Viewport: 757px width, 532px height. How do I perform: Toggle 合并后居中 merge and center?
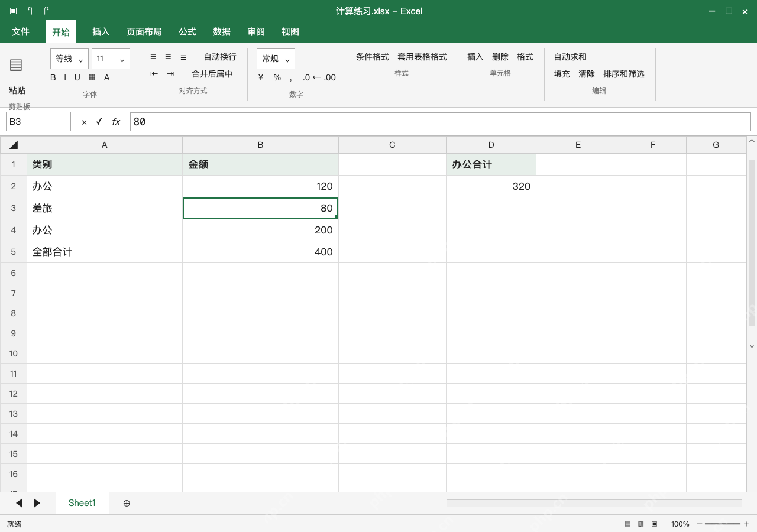(212, 74)
